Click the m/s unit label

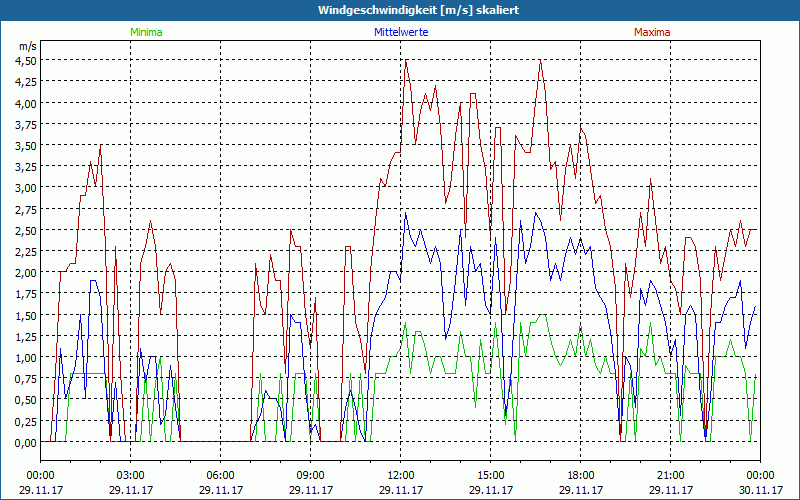click(x=28, y=46)
